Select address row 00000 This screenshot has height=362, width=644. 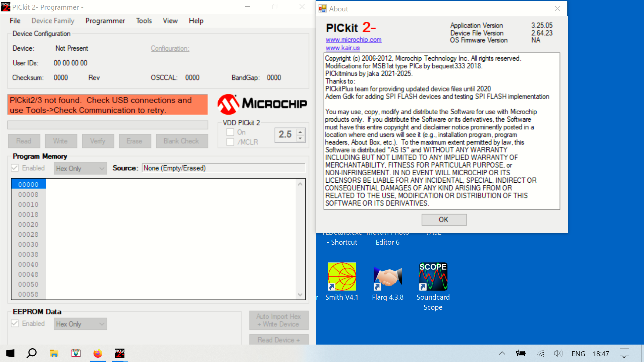[x=29, y=184]
